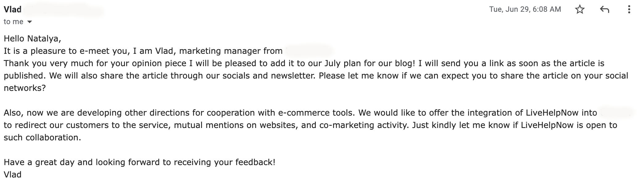
Task: Click blurred name after 'LiveHelpNow into'
Action: 617,113
